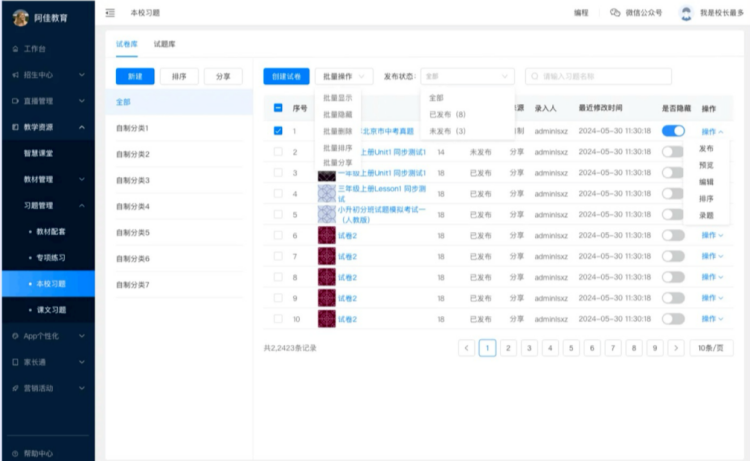Click 编程 link in header
The height and width of the screenshot is (461, 750).
(581, 13)
